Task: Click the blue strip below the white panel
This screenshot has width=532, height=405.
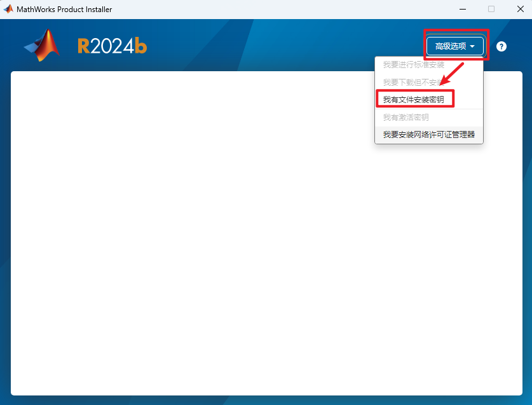Action: (266, 400)
